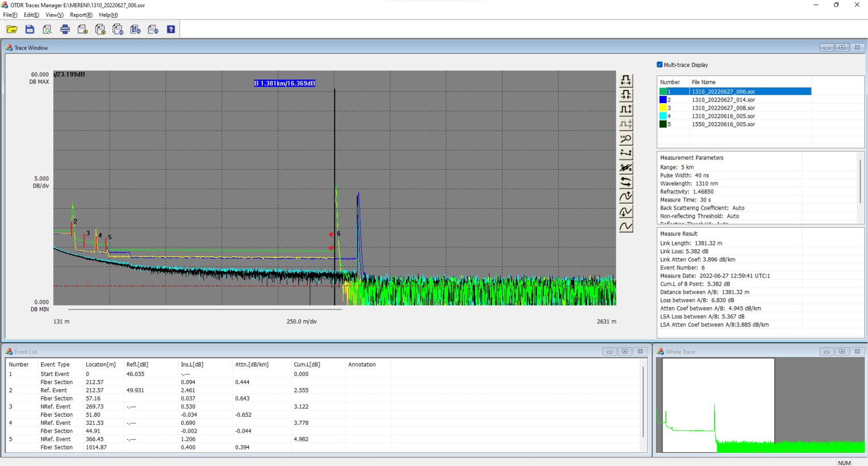The height and width of the screenshot is (466, 868).
Task: Open the View menu
Action: point(54,15)
